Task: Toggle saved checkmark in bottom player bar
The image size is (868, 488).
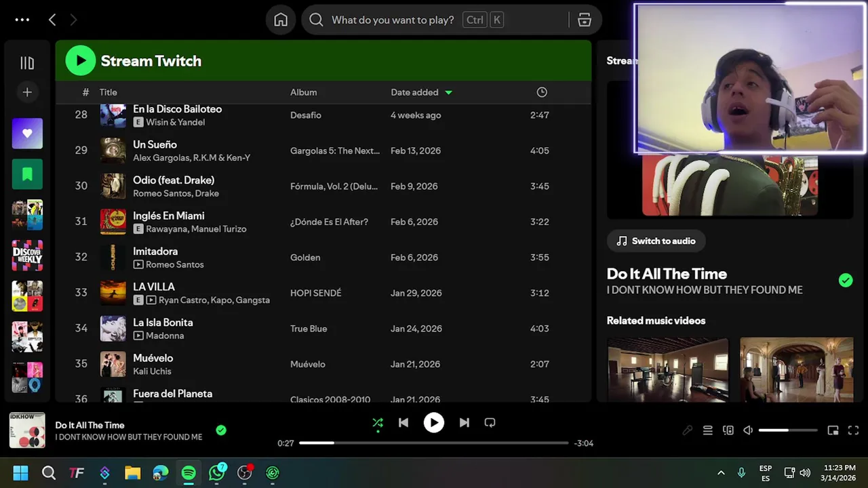Action: point(221,430)
